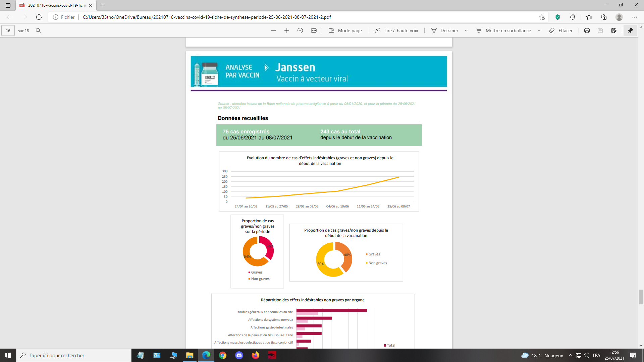Select the Dessiner drawing tool
The image size is (644, 362).
click(445, 31)
